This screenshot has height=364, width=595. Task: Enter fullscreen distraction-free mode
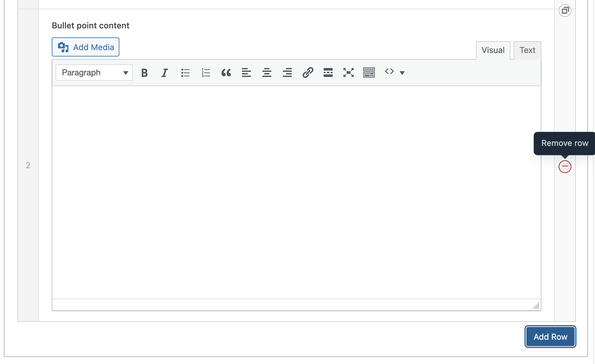pos(349,73)
